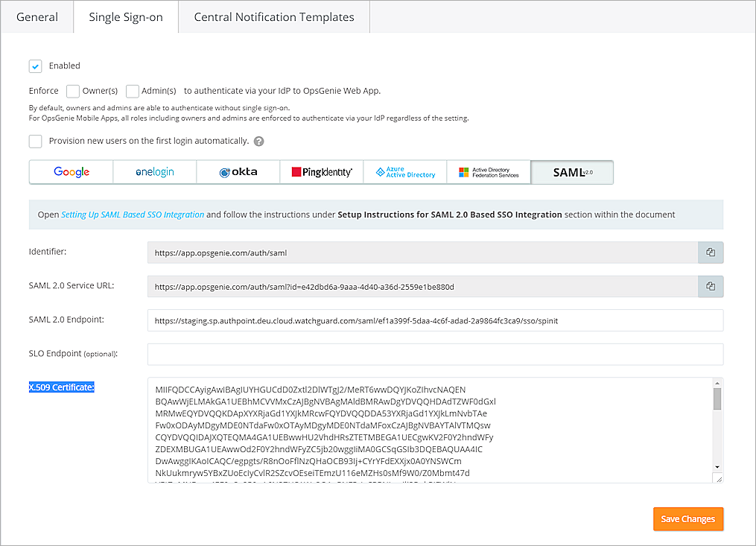Screen dimensions: 756x546
Task: Choose Active Directory Federation Services provider
Action: click(488, 172)
